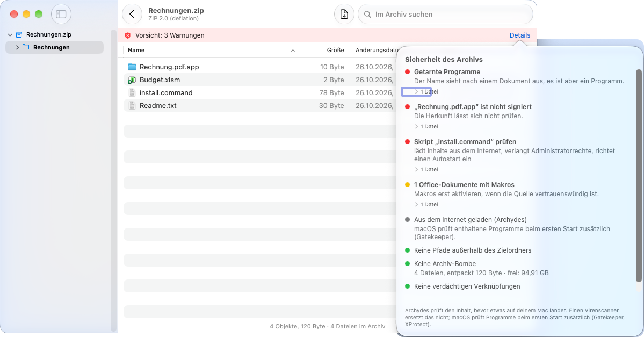Viewport: 644px width, 337px height.
Task: Go back using the chevron button
Action: pos(132,15)
